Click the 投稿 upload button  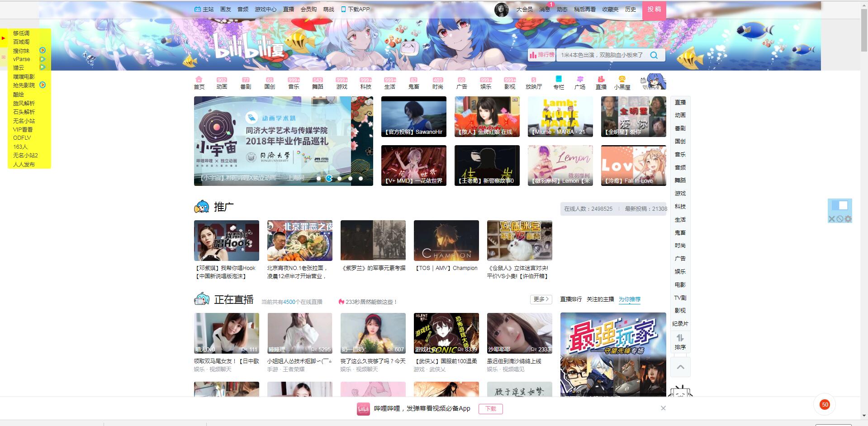pos(654,9)
